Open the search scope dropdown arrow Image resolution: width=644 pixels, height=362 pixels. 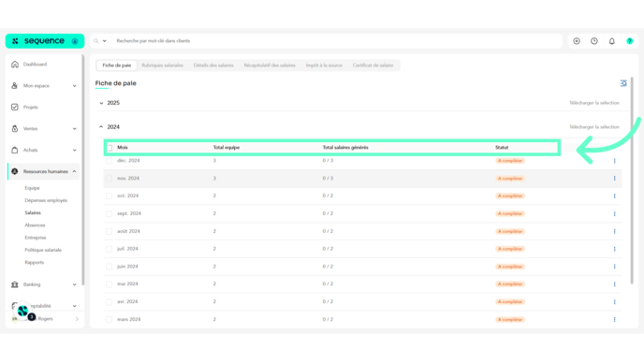click(x=104, y=41)
